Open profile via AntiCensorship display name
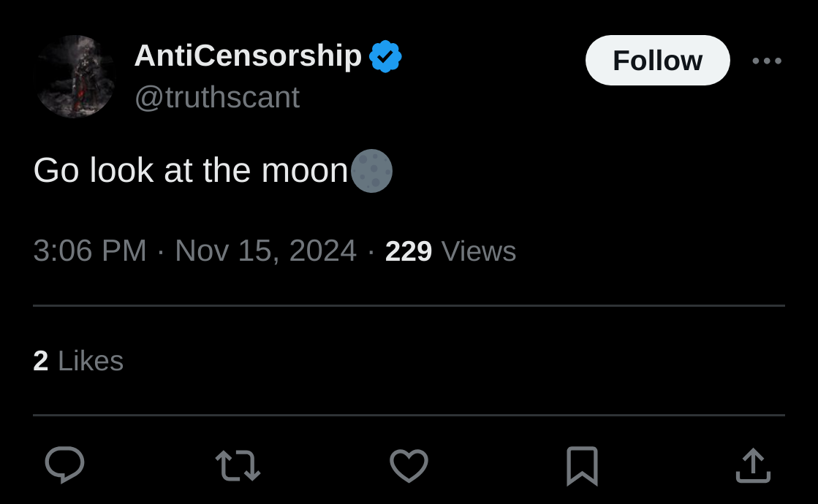The height and width of the screenshot is (504, 818). [248, 56]
